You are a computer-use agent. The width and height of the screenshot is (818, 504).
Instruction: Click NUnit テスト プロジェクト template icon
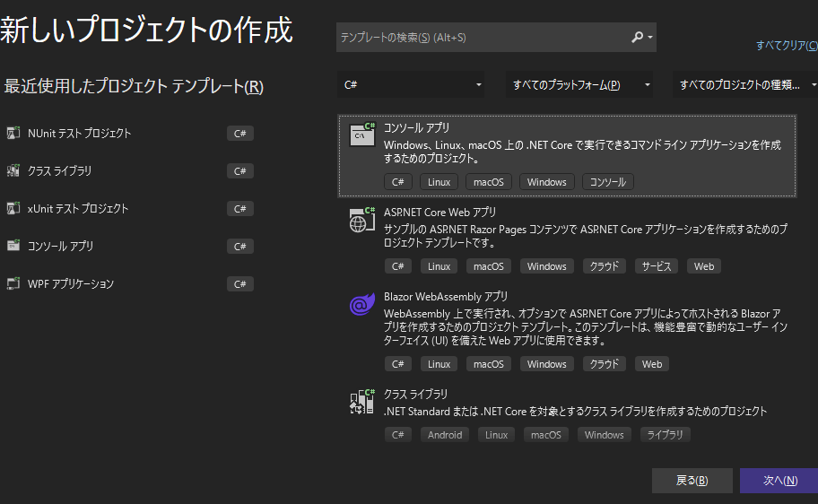[13, 133]
